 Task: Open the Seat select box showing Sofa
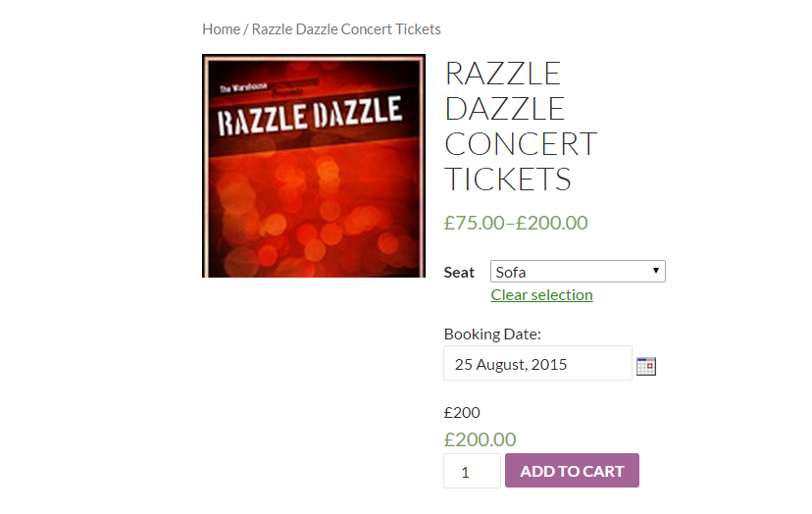(578, 272)
